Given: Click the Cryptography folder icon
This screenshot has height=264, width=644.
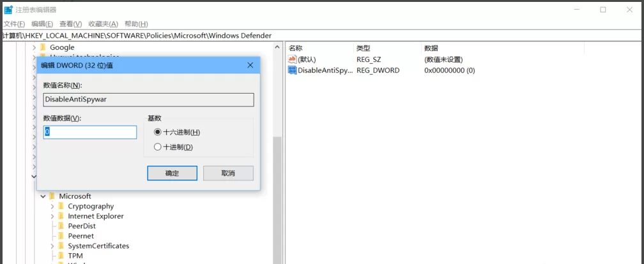Looking at the screenshot, I should (x=61, y=206).
